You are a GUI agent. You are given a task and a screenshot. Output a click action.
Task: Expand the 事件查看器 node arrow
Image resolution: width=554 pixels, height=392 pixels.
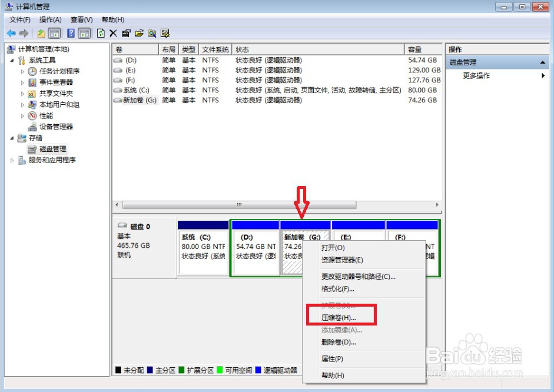coord(22,82)
